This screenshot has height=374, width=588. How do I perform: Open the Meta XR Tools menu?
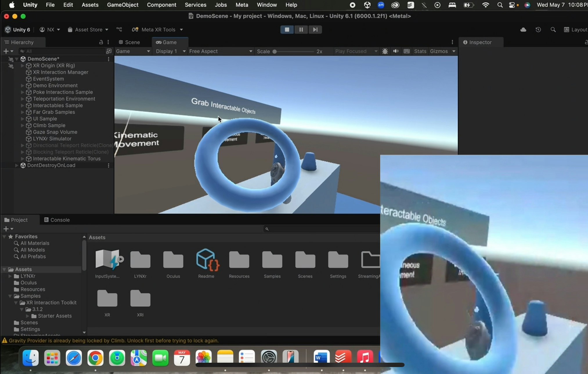coord(157,30)
